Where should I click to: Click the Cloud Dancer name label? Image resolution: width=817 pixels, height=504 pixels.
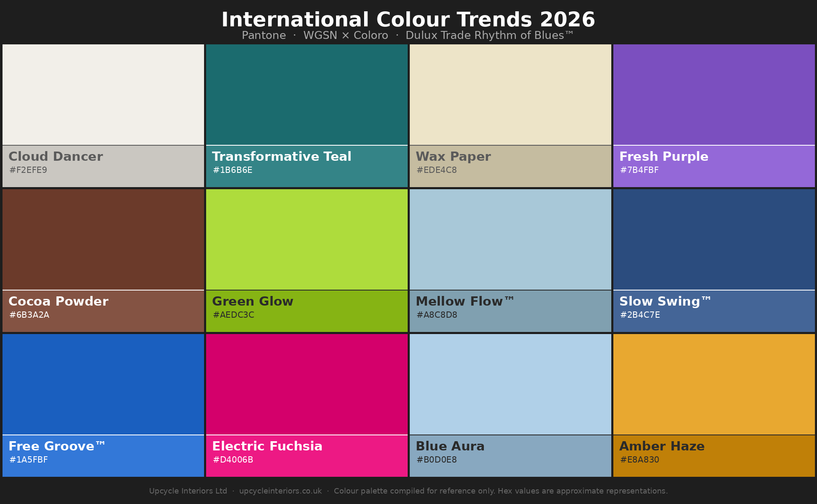(56, 157)
